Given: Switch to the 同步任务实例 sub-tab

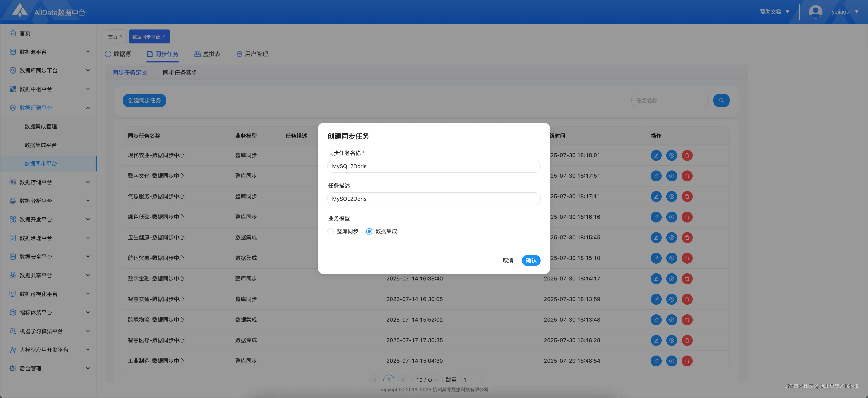Looking at the screenshot, I should click(x=180, y=73).
